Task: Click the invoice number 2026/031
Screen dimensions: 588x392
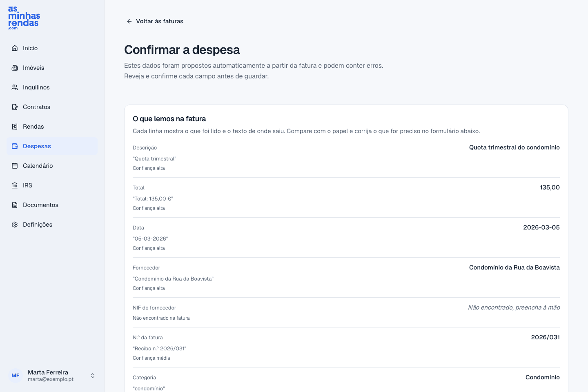Action: pyautogui.click(x=546, y=337)
